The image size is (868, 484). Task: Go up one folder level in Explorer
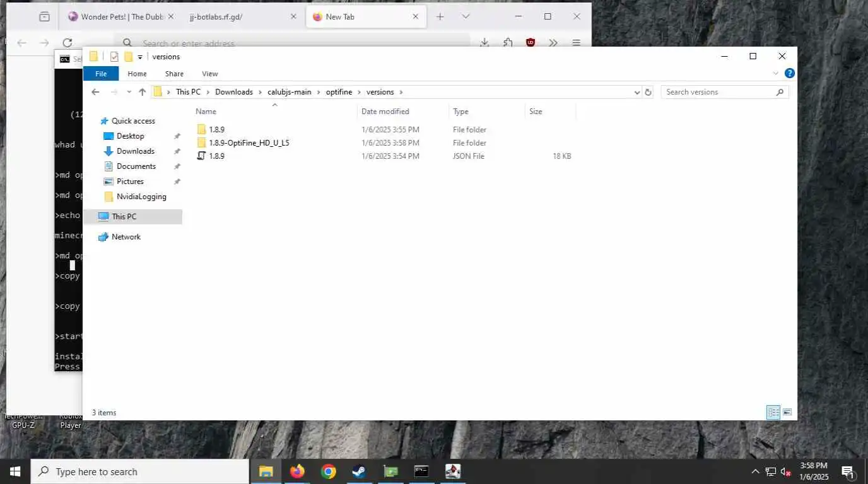click(142, 92)
